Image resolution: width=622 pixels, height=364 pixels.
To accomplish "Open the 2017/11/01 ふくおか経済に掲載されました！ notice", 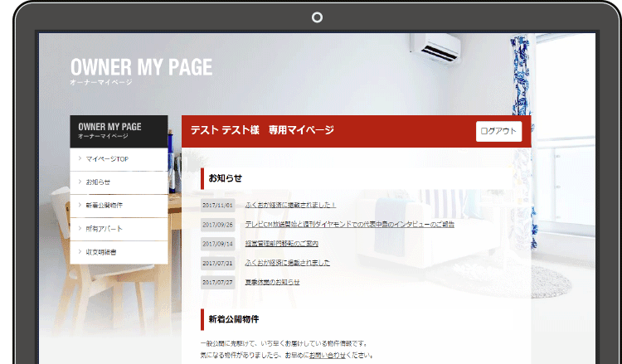I will [x=290, y=205].
